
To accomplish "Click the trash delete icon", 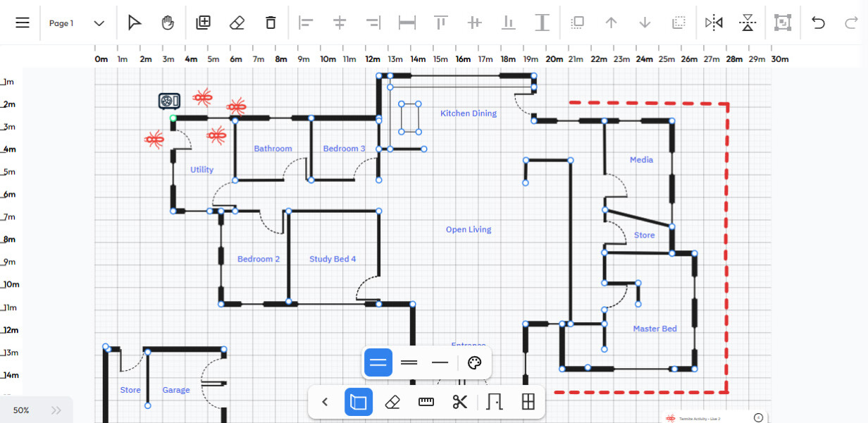I will (x=271, y=23).
